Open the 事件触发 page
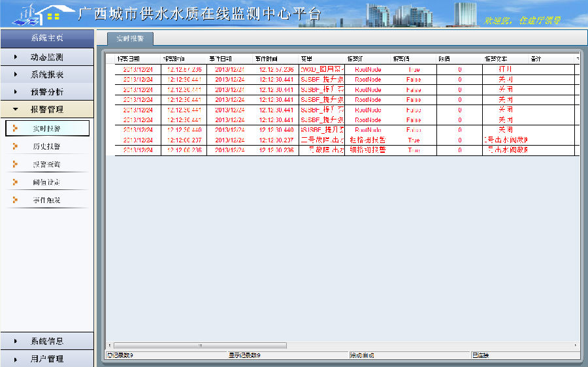The width and height of the screenshot is (588, 367). 46,200
